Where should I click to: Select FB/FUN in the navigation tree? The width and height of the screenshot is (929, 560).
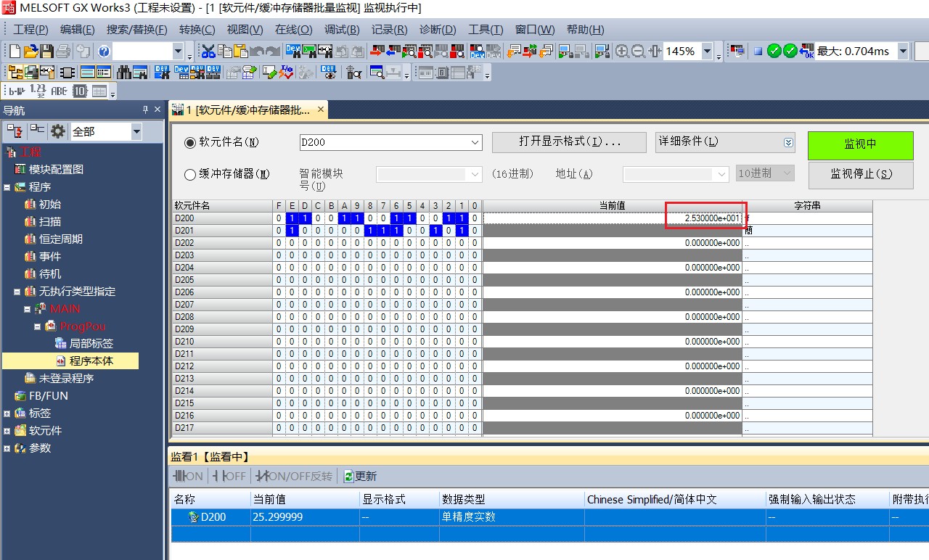tap(49, 396)
